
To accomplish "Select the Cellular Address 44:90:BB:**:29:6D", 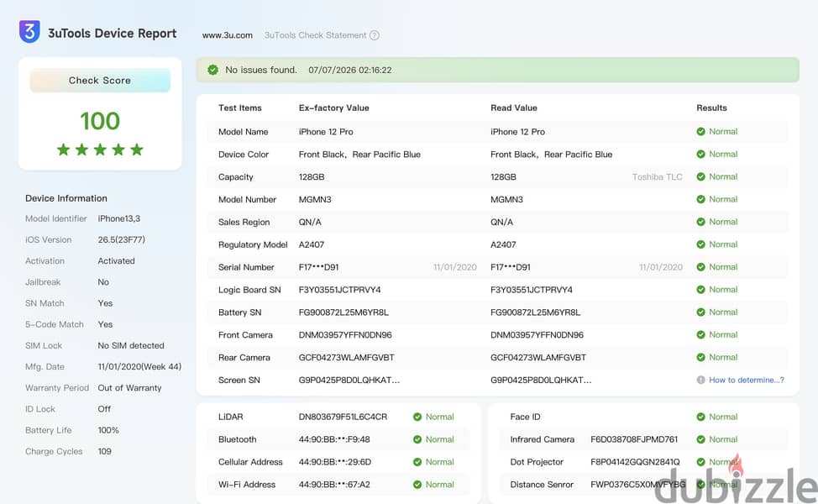I will click(x=334, y=462).
